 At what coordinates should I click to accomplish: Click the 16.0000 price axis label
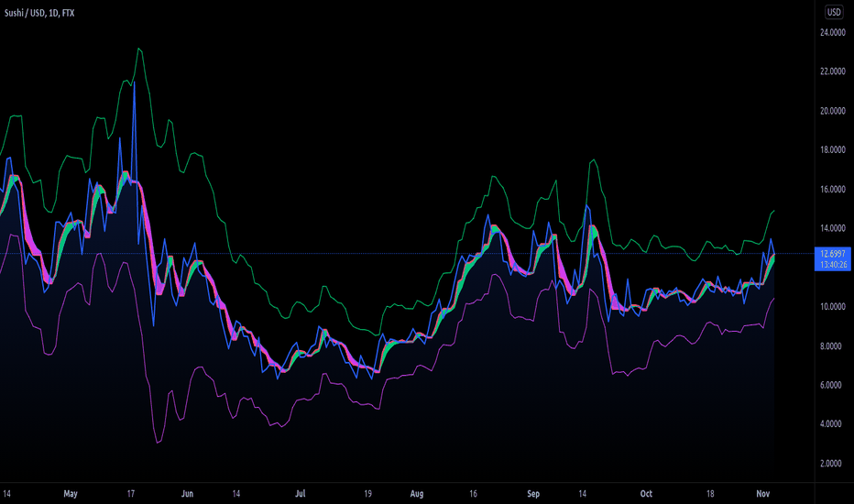(833, 189)
